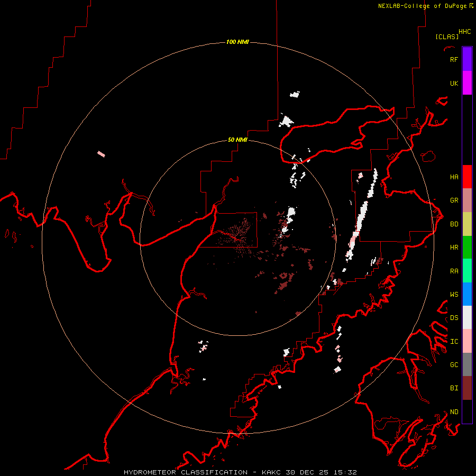Click the BD legend label

click(454, 224)
